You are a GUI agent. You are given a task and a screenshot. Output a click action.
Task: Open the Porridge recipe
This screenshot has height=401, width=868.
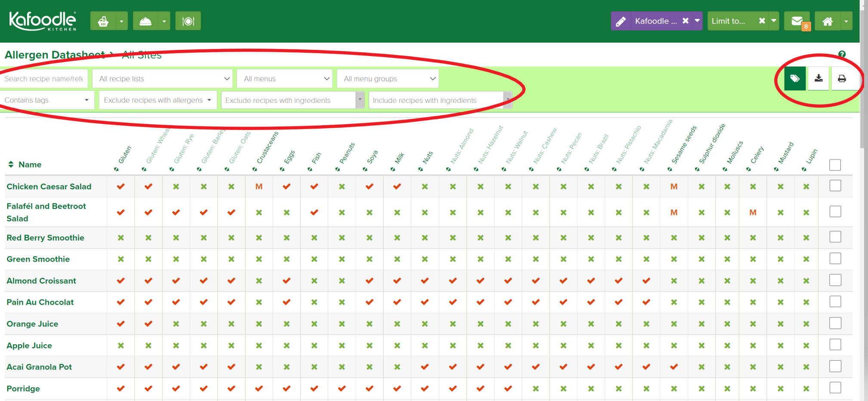coord(23,389)
